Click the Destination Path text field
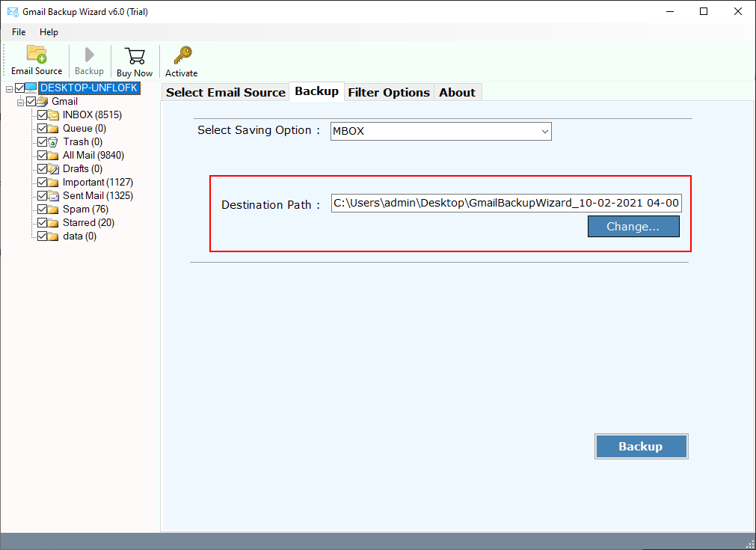The width and height of the screenshot is (756, 550). [x=506, y=203]
